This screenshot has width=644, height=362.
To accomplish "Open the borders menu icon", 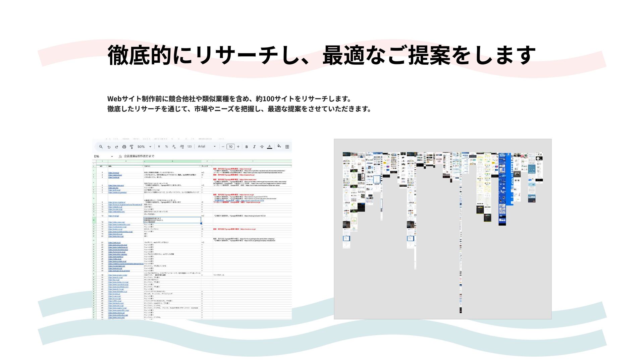I will tap(287, 147).
